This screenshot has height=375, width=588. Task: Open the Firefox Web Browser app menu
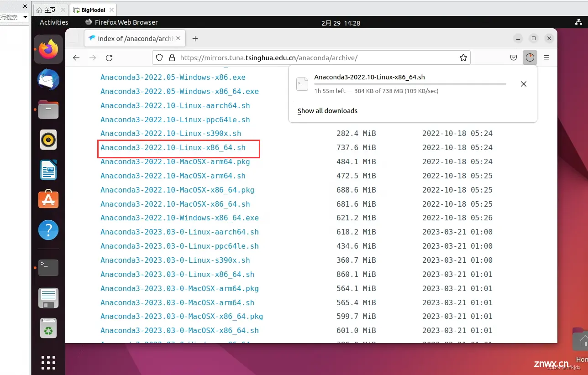(121, 22)
